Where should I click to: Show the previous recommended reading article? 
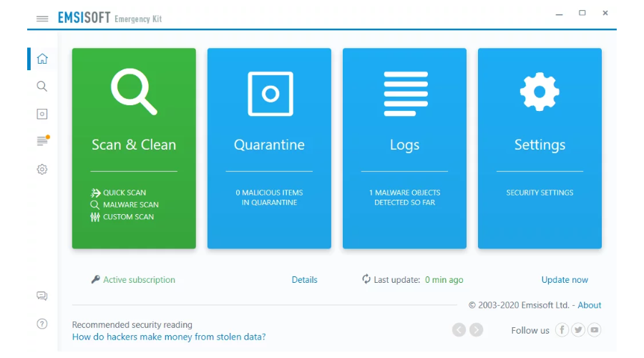click(x=459, y=329)
